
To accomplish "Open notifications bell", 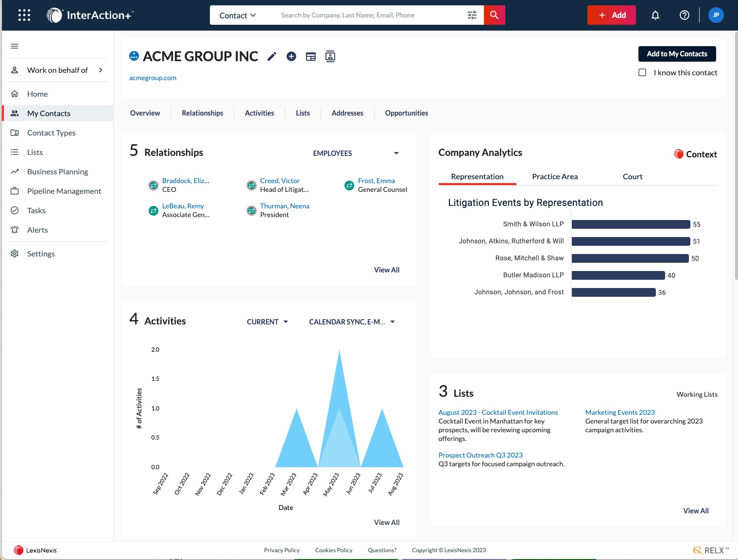I will pyautogui.click(x=655, y=15).
